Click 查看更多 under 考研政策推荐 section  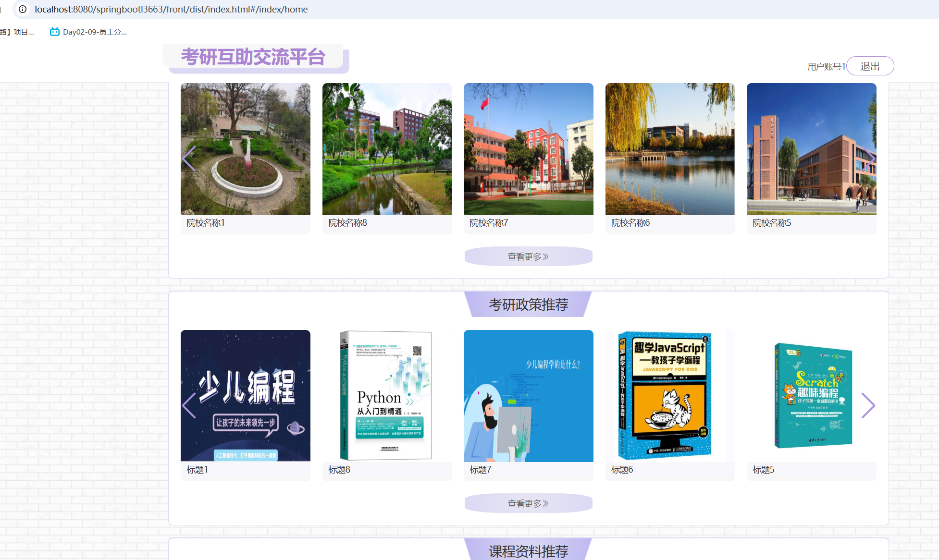click(x=528, y=503)
